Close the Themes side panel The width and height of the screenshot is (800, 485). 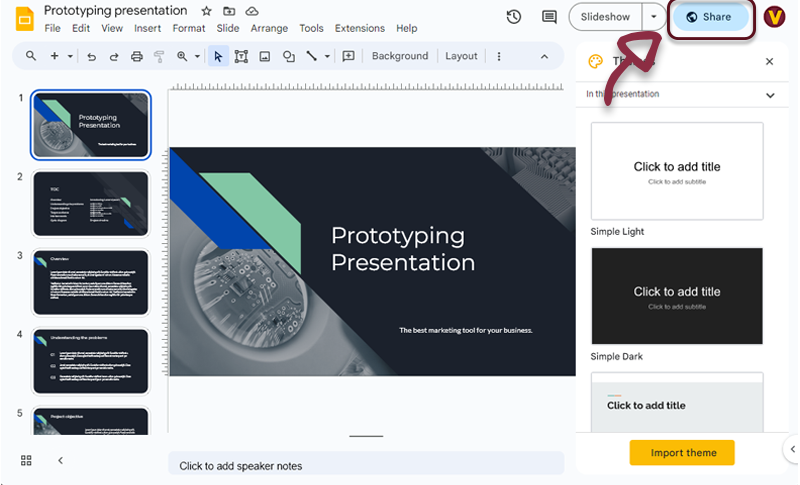click(769, 62)
